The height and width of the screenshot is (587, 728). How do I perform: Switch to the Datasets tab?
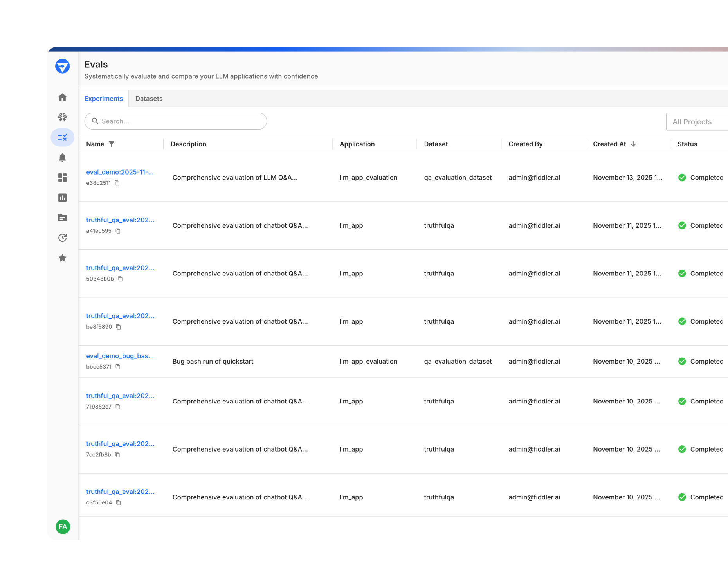[149, 99]
